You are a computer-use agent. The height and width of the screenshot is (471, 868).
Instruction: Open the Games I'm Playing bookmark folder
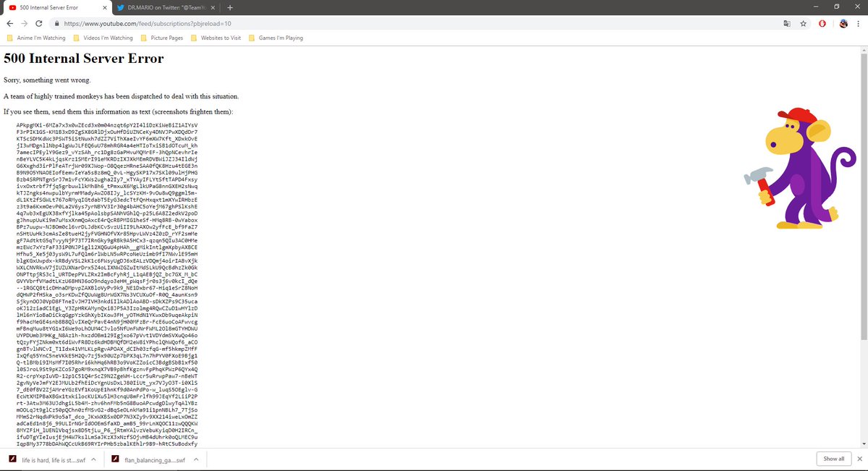click(276, 38)
